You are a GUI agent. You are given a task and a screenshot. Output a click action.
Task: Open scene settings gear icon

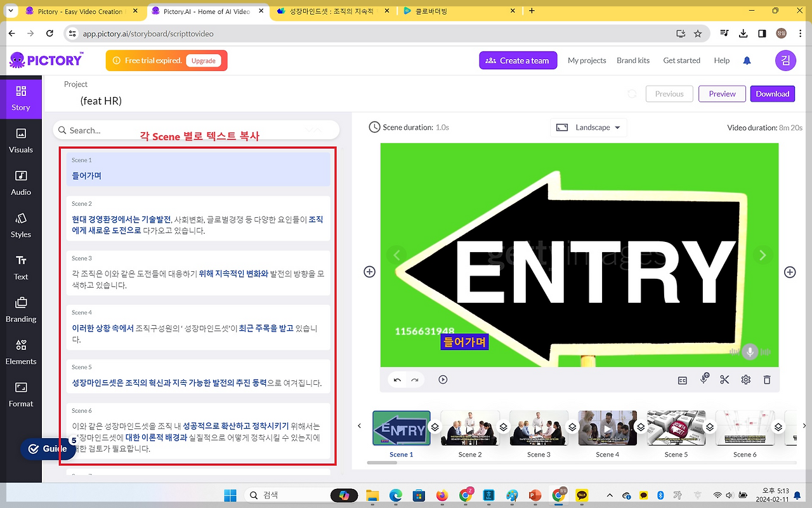(746, 380)
